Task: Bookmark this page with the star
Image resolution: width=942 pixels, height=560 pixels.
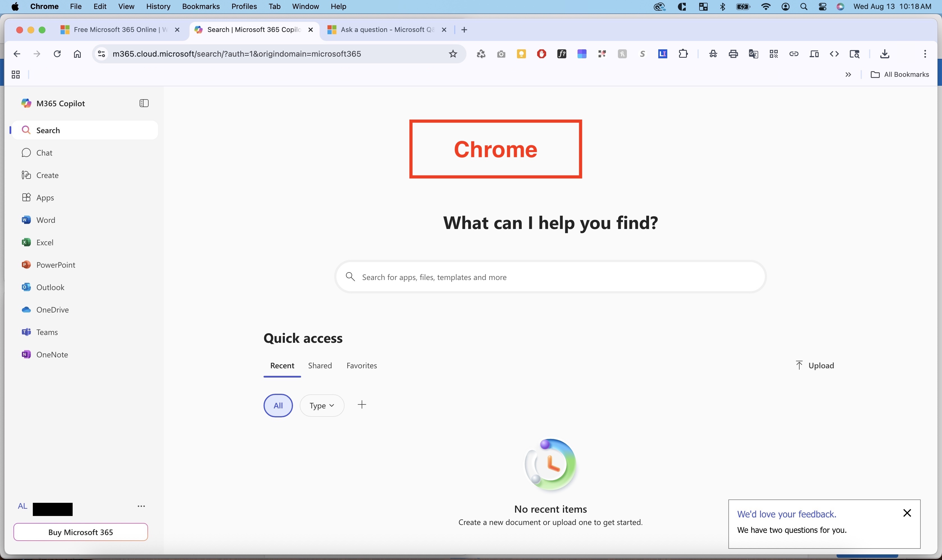Action: tap(452, 54)
